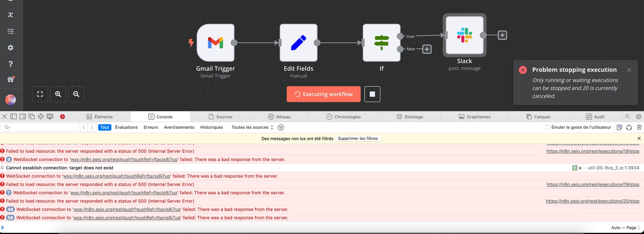
Task: Toggle the Erreurs message filter
Action: coord(151,127)
